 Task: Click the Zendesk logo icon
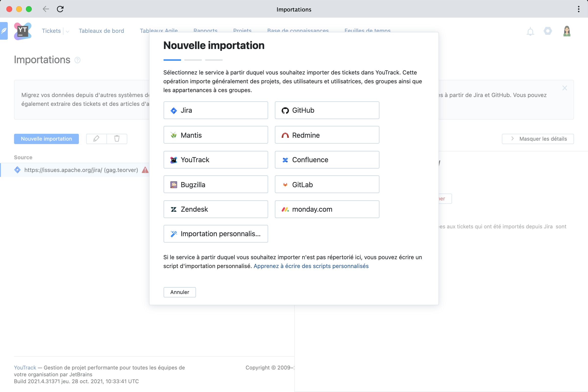click(x=173, y=209)
